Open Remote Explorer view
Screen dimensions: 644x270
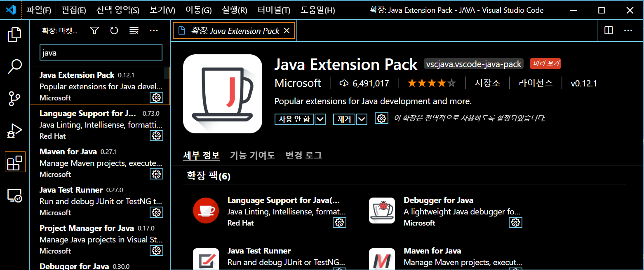pyautogui.click(x=15, y=195)
